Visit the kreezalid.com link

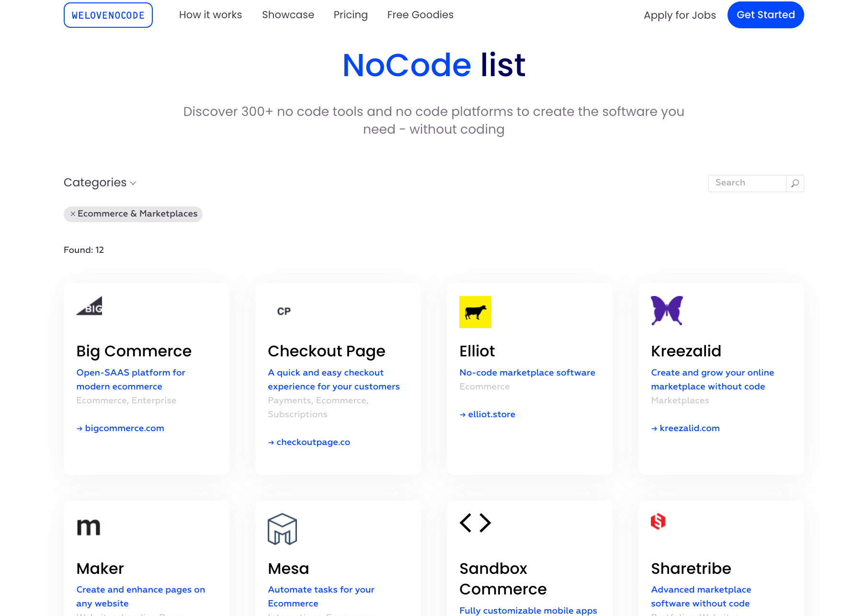[x=685, y=428]
